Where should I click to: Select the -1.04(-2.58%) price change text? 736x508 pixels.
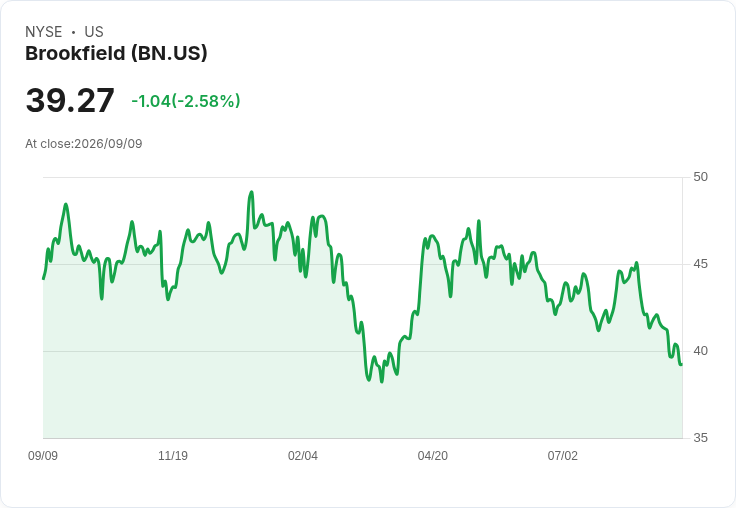[186, 101]
